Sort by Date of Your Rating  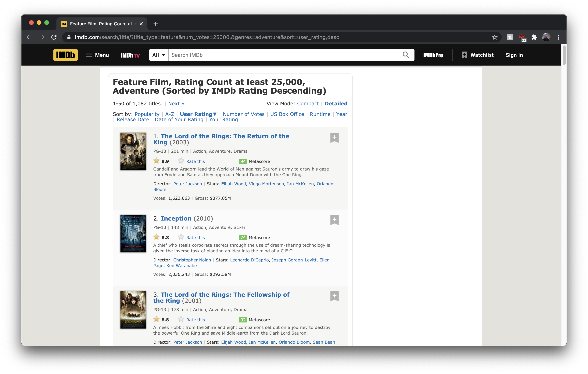pyautogui.click(x=179, y=119)
